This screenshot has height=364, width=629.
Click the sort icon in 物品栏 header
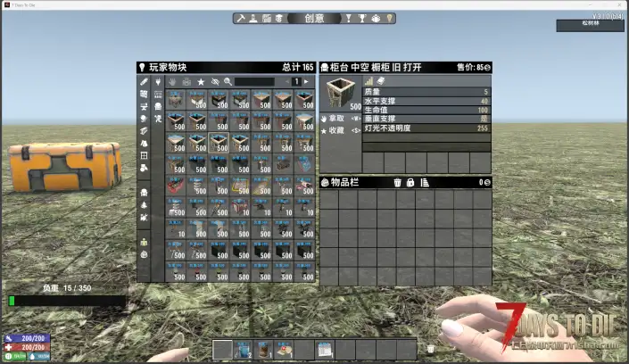pos(425,183)
